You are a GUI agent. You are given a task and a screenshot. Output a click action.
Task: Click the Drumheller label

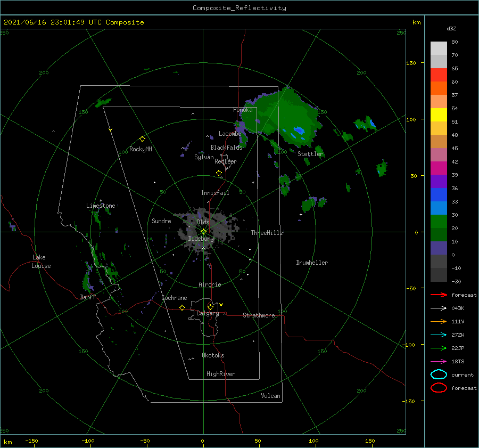pos(312,263)
